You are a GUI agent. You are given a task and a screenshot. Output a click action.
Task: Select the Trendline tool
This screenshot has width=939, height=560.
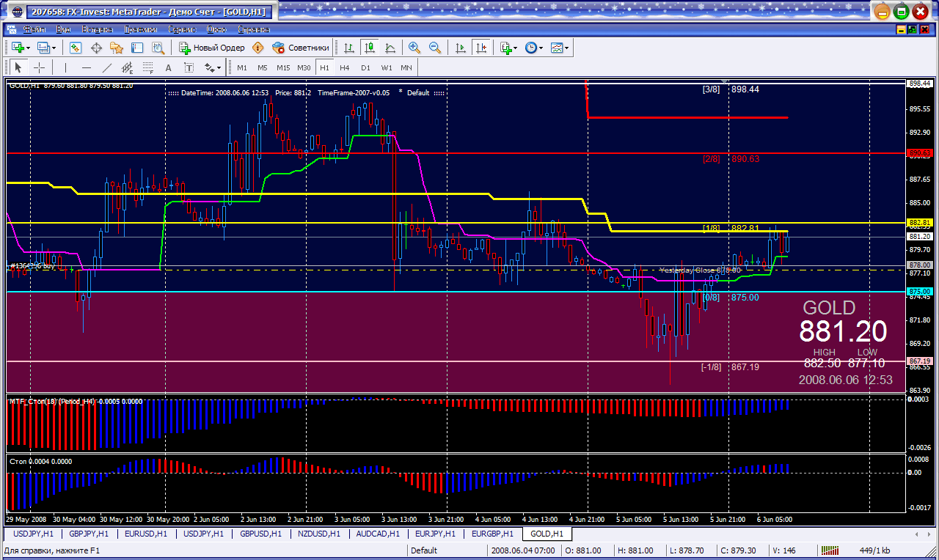click(x=107, y=67)
